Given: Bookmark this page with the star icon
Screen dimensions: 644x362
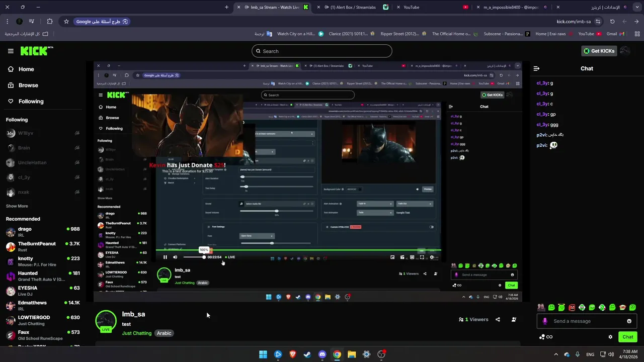Looking at the screenshot, I should click(66, 22).
